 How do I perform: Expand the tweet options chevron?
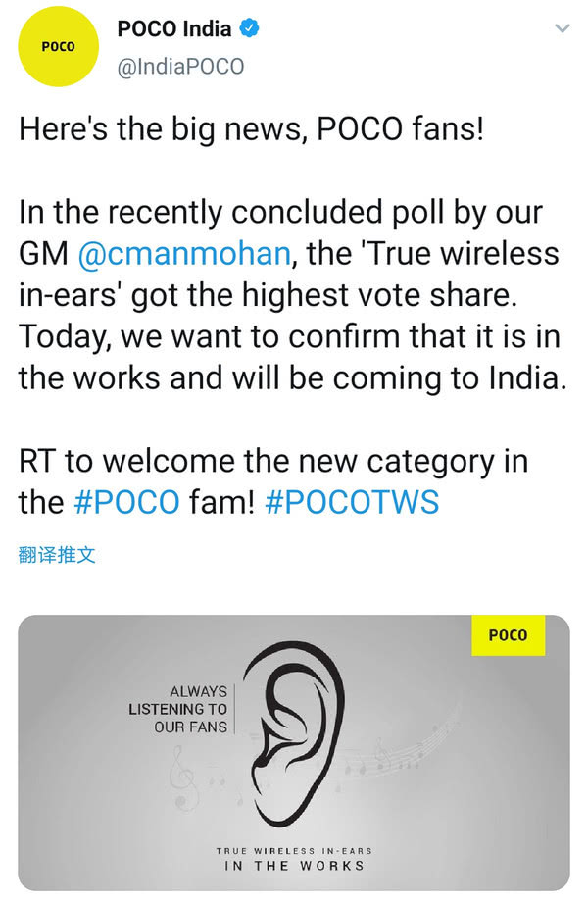click(x=562, y=29)
